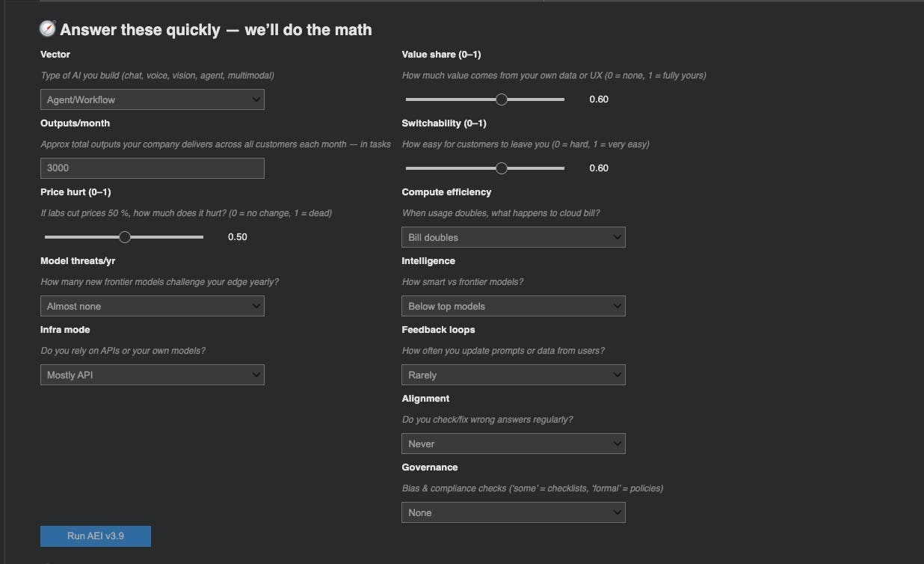Open the Compute efficiency dropdown

[513, 237]
